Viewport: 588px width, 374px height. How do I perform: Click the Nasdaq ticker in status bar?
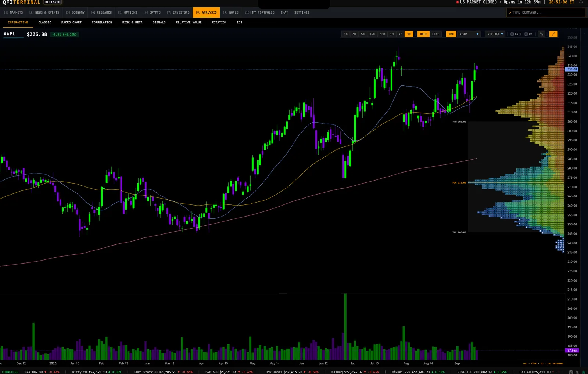pos(355,372)
